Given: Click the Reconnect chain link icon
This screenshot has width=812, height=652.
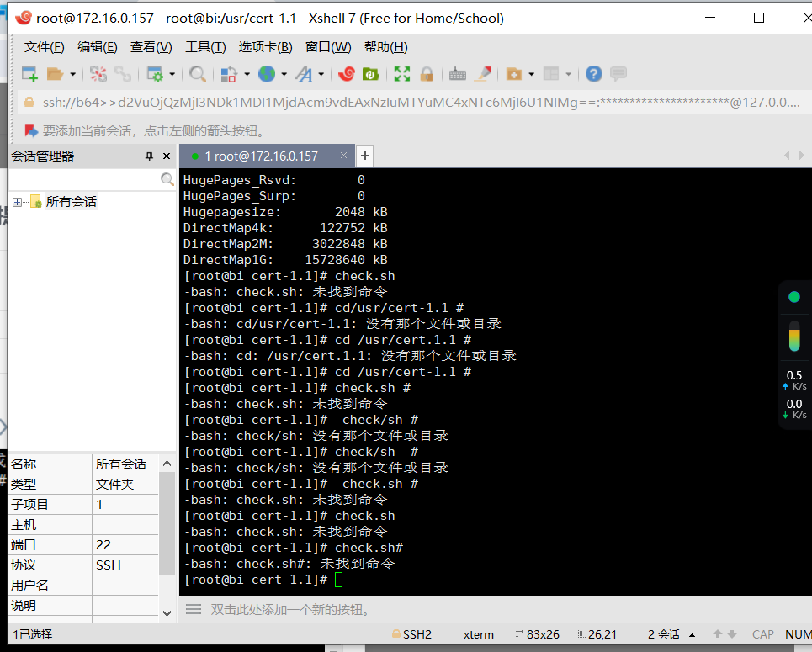Looking at the screenshot, I should 123,74.
